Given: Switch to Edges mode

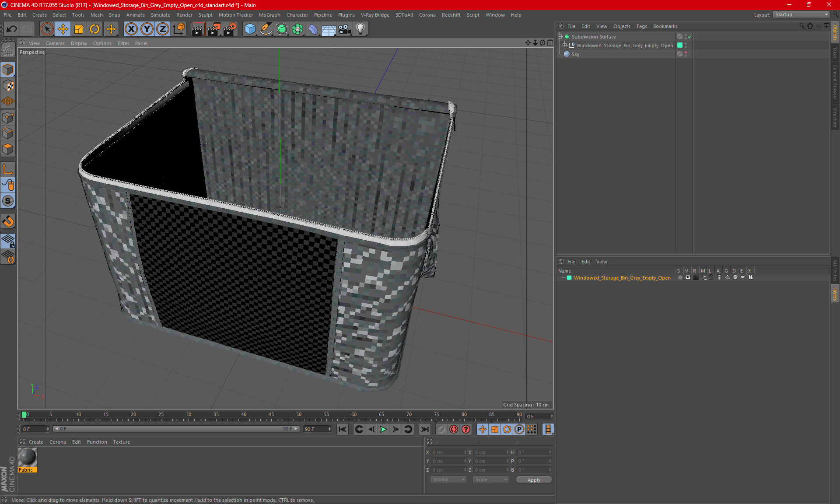Looking at the screenshot, I should (x=8, y=133).
